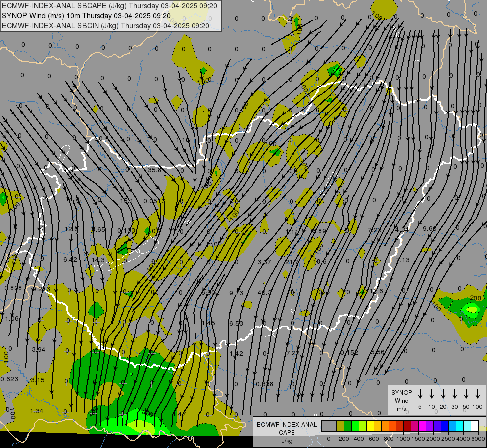The image size is (487, 448).
Task: Click the map value '1.06'
Action: click(12, 319)
